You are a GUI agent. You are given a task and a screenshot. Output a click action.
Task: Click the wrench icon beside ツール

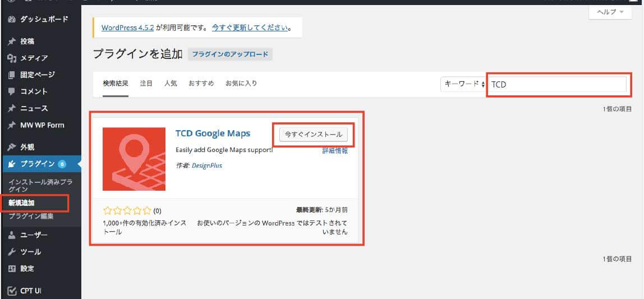point(11,252)
